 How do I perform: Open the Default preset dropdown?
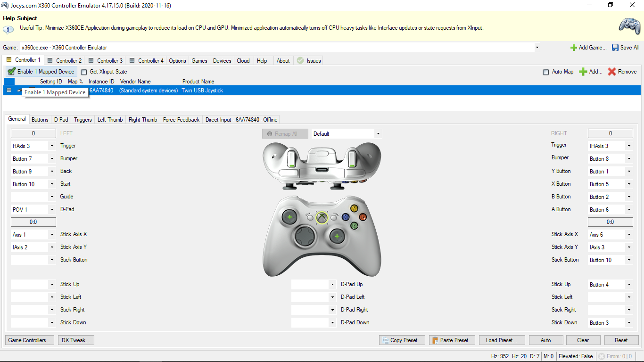coord(378,134)
